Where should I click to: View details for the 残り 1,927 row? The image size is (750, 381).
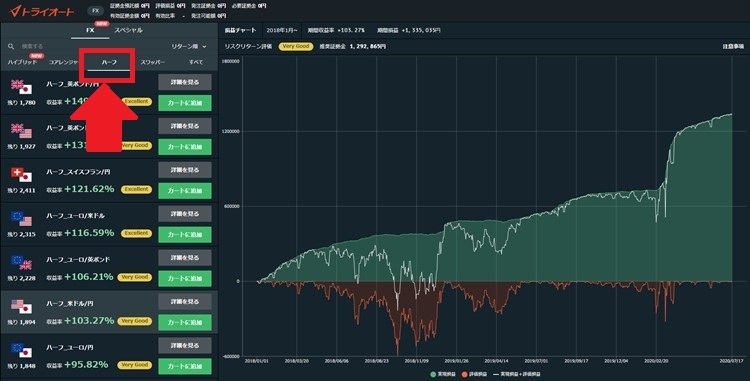click(185, 126)
